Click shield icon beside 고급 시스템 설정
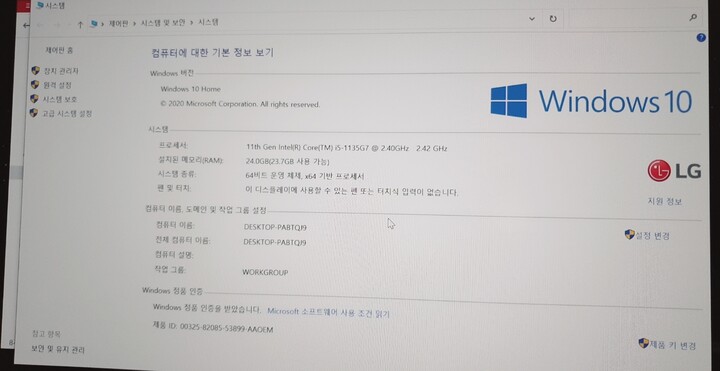The width and height of the screenshot is (720, 371). tap(33, 113)
